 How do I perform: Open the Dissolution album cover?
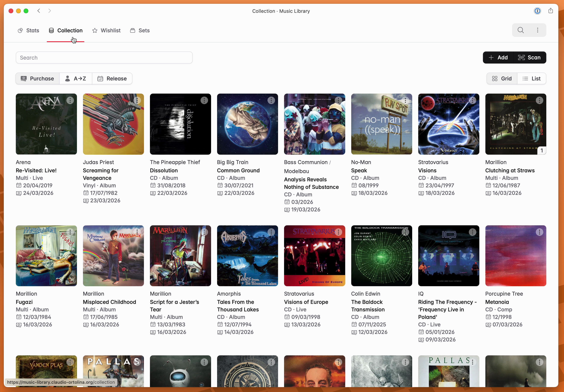coord(180,124)
